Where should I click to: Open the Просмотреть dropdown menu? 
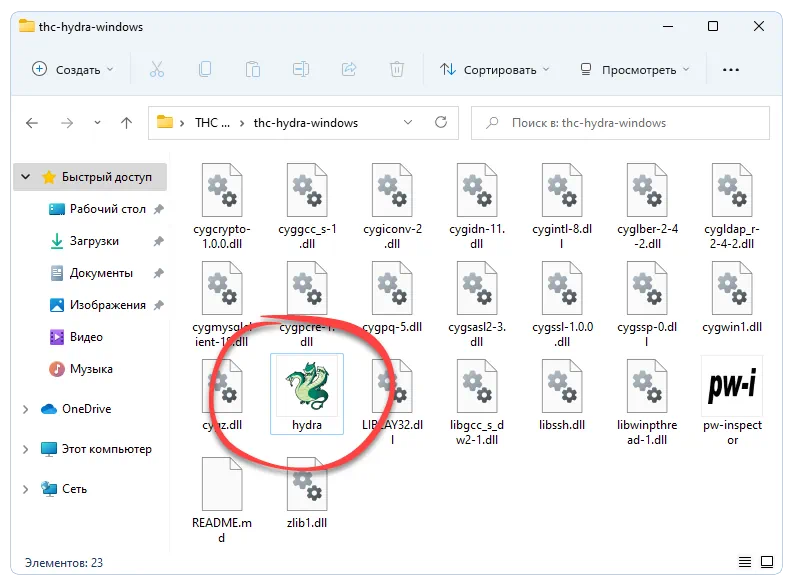635,70
